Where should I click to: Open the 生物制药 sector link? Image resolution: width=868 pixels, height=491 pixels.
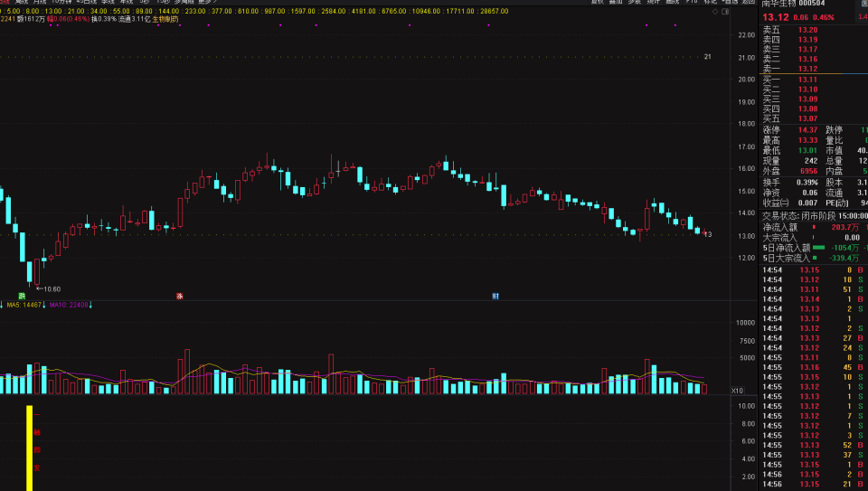[165, 19]
